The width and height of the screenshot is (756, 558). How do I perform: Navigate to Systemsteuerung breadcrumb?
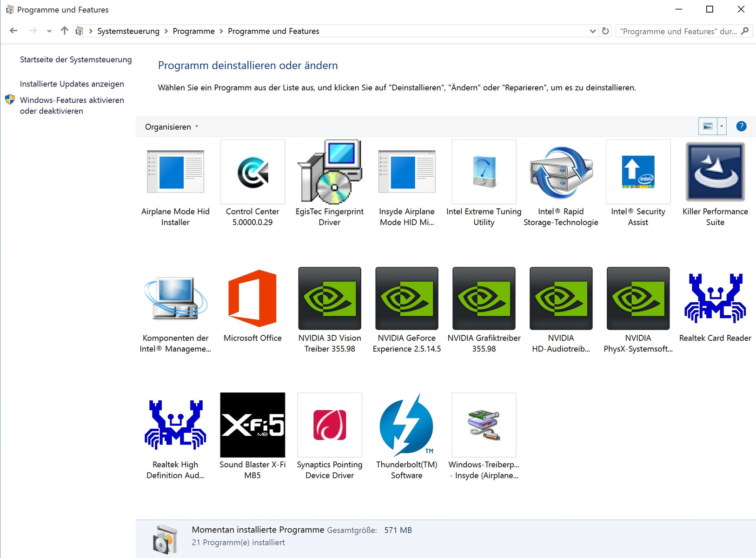click(x=128, y=31)
